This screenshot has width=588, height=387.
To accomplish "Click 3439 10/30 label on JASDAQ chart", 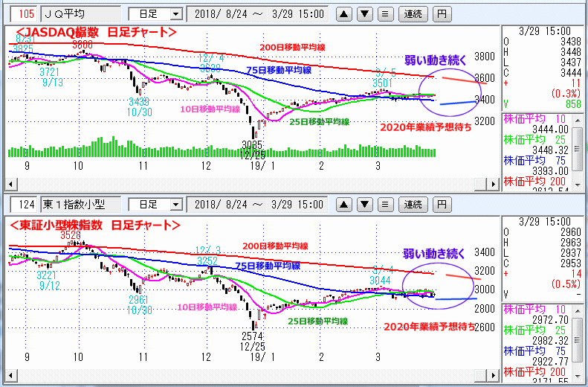I will tap(139, 106).
